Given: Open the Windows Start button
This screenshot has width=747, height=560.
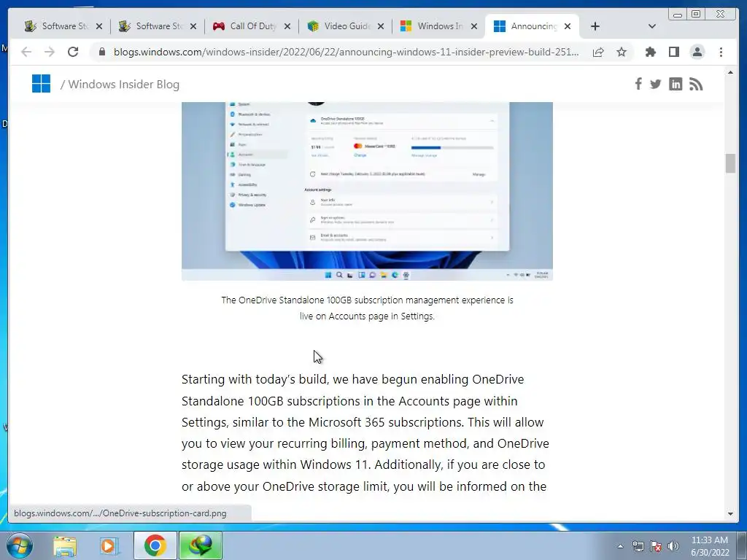Looking at the screenshot, I should tap(19, 545).
